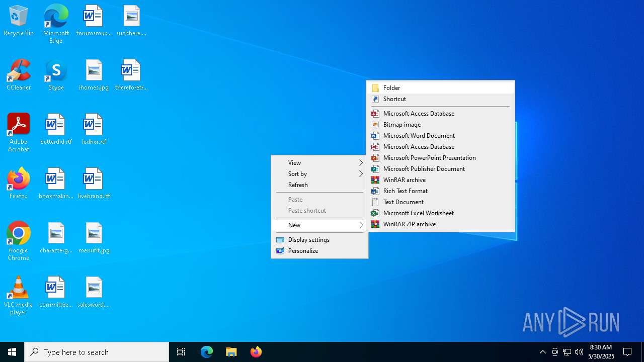The width and height of the screenshot is (644, 362).
Task: Open Firefox from the taskbar
Action: pyautogui.click(x=256, y=352)
